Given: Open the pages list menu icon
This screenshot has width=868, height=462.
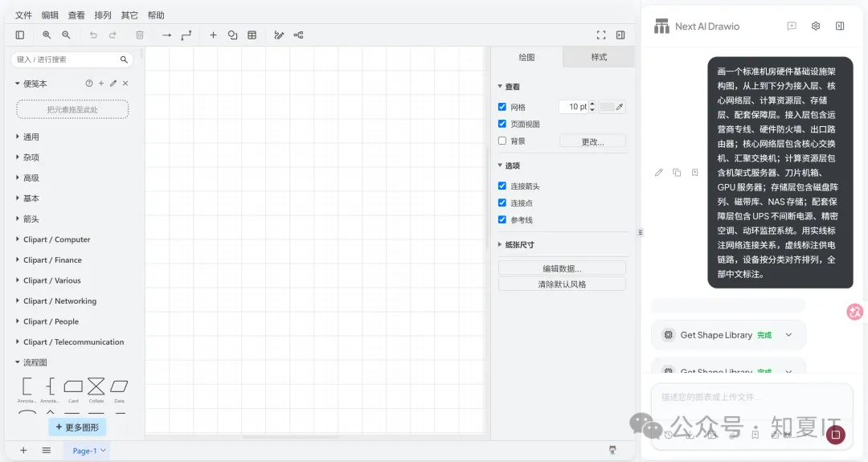Looking at the screenshot, I should coord(47,451).
